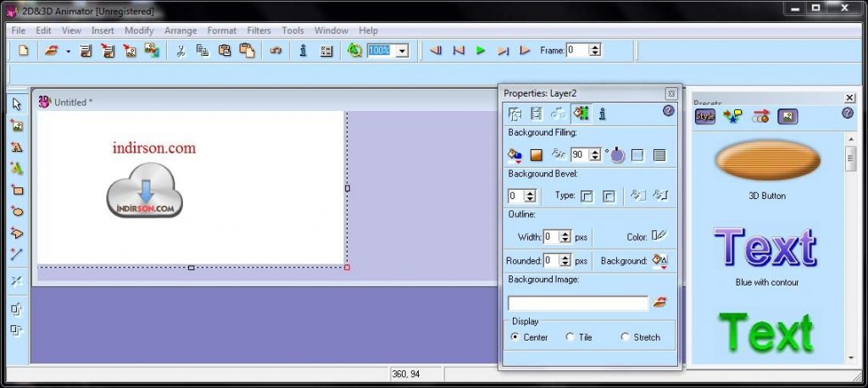Open the 100% zoom dropdown
The image size is (868, 388).
403,50
